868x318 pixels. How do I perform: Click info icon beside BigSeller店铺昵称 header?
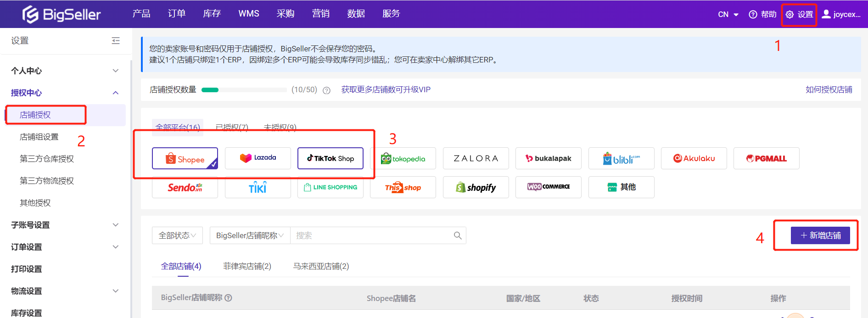click(x=228, y=298)
